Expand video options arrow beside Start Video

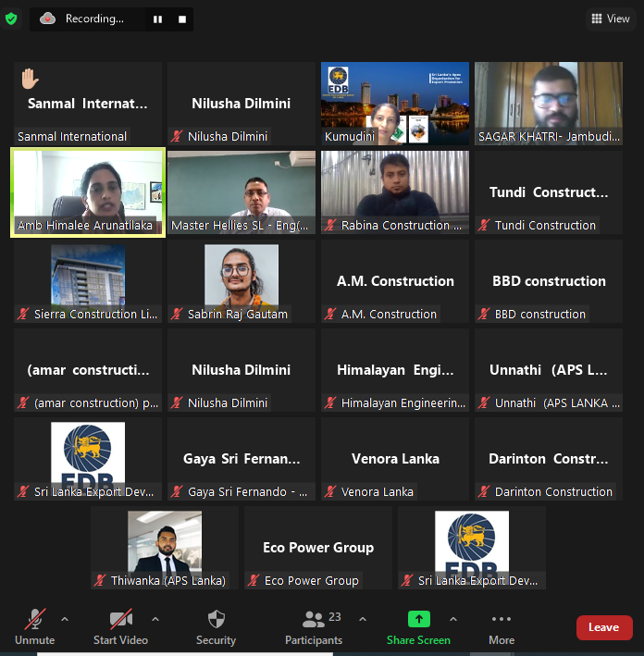155,619
